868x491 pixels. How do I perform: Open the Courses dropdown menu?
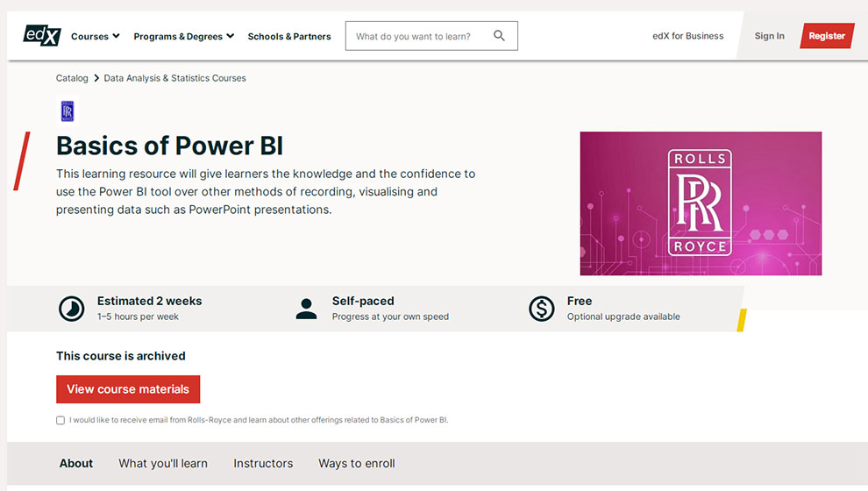96,36
